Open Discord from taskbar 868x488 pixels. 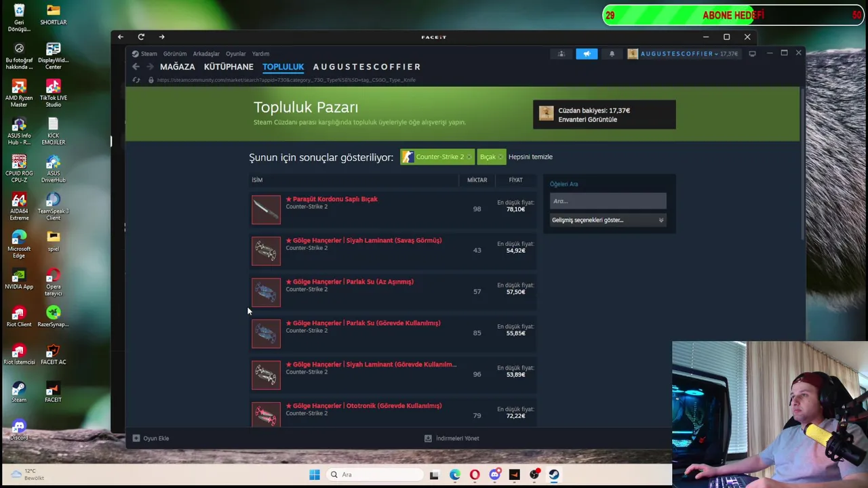(494, 474)
